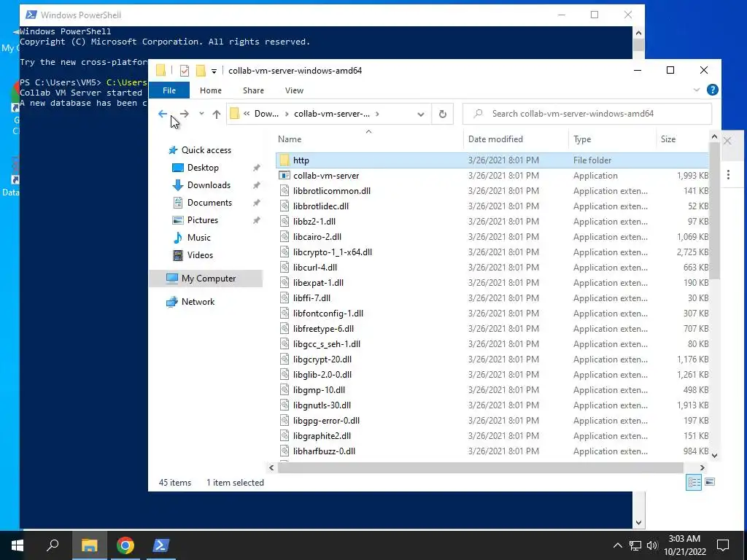Switch to the Home ribbon tab
747x560 pixels.
211,90
